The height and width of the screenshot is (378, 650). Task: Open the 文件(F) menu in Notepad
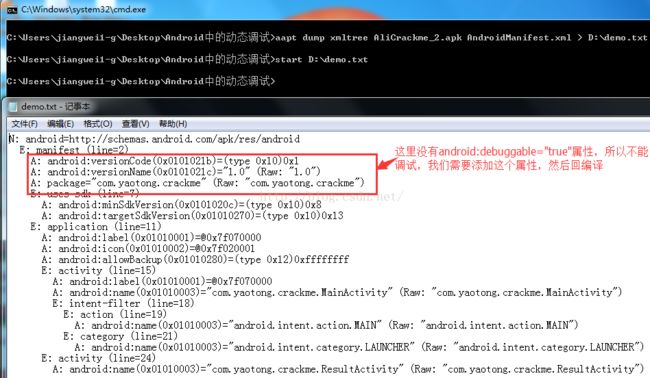tap(24, 124)
